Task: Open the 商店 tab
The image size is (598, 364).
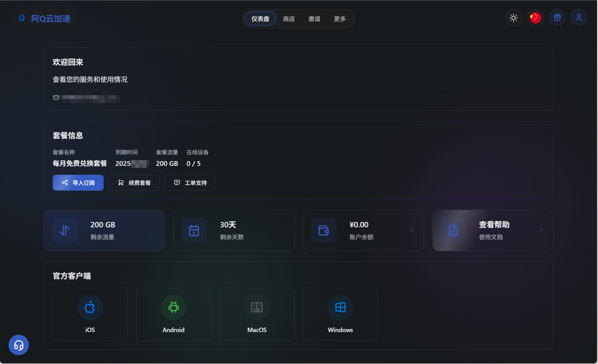Action: click(289, 19)
